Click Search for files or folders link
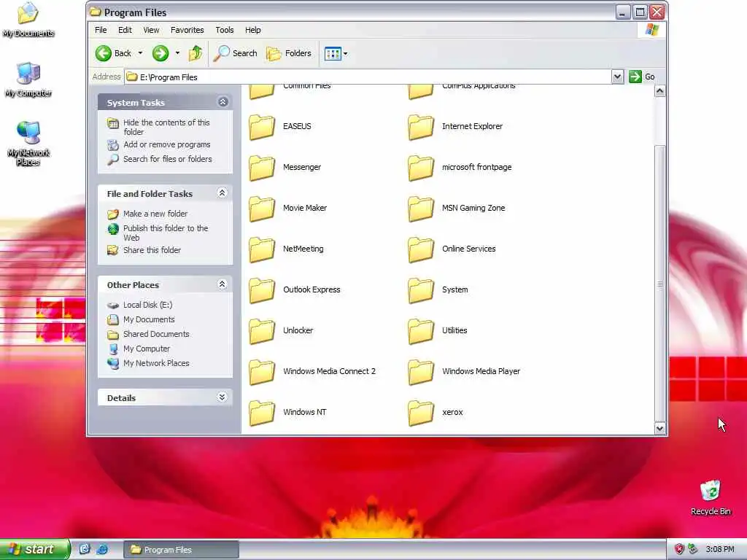 pyautogui.click(x=167, y=159)
